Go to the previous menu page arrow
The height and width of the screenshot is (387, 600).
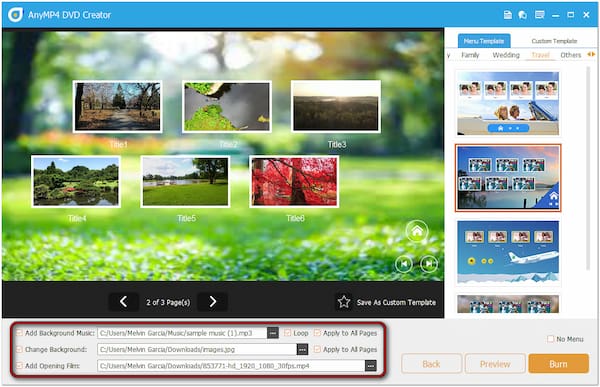click(123, 302)
